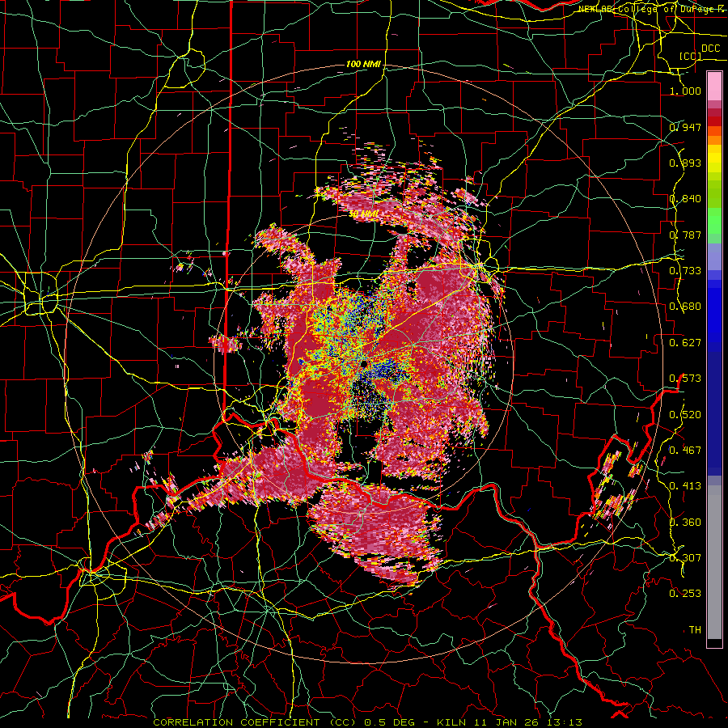The image size is (728, 728).
Task: Select the 0.733 color scale value
Action: 685,271
